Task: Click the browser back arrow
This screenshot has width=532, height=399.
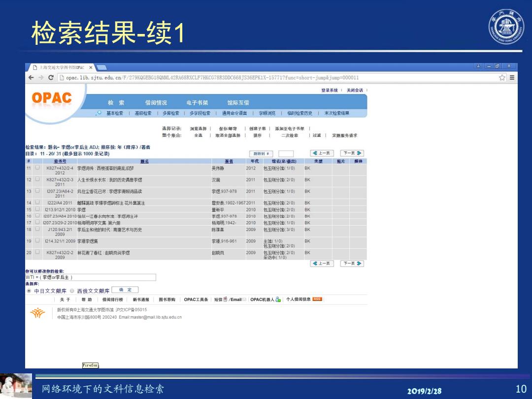Action: click(31, 77)
